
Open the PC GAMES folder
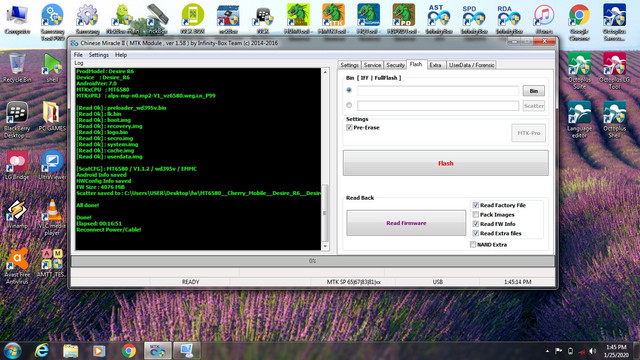pos(52,116)
